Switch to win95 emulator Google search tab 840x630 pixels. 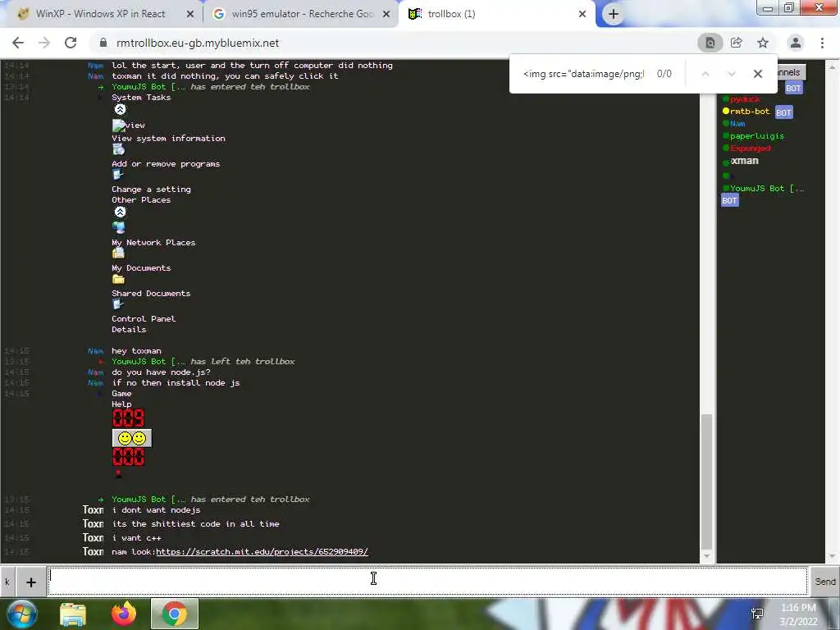pyautogui.click(x=302, y=14)
